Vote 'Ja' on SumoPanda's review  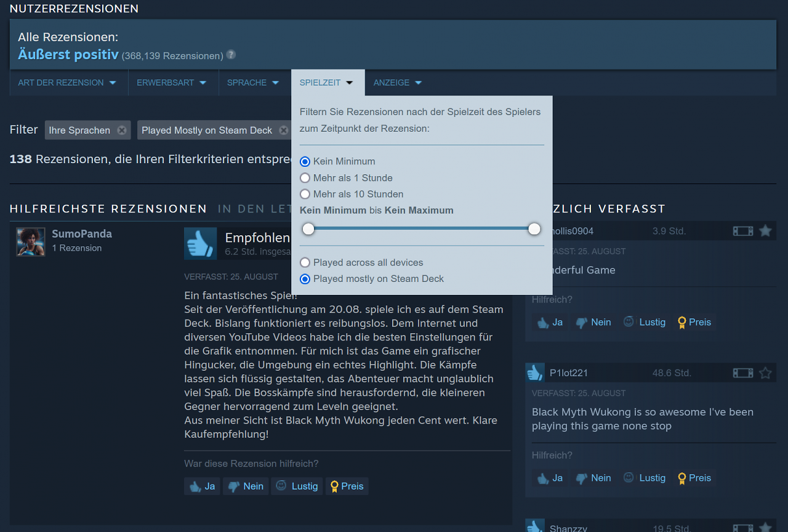(x=202, y=486)
